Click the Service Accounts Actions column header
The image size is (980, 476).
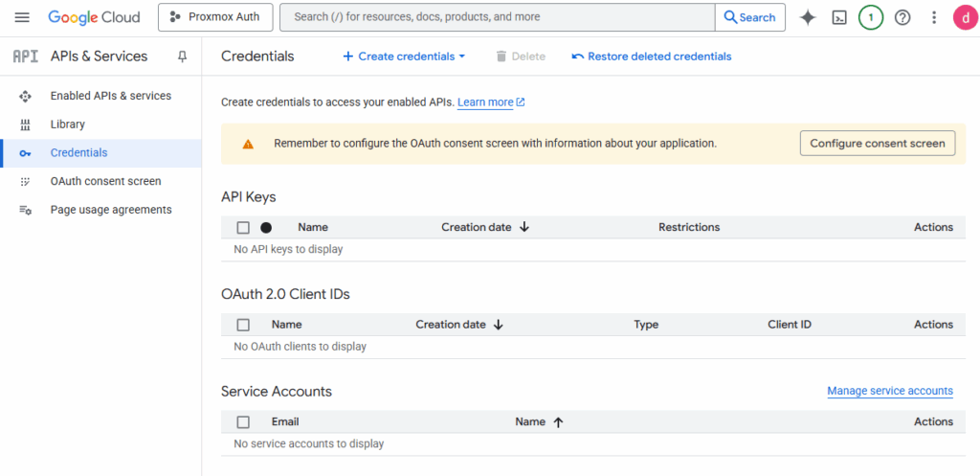click(x=933, y=421)
